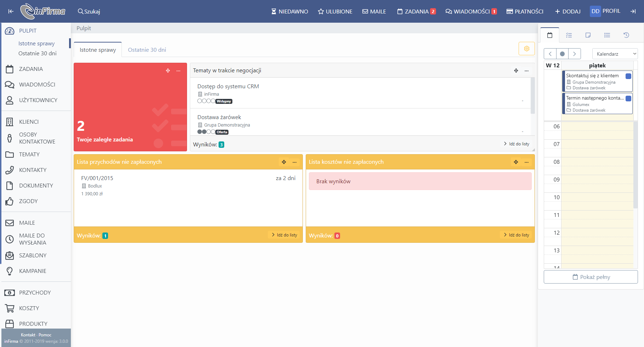The image size is (644, 347).
Task: Select the notes tab in right panel
Action: tap(588, 35)
